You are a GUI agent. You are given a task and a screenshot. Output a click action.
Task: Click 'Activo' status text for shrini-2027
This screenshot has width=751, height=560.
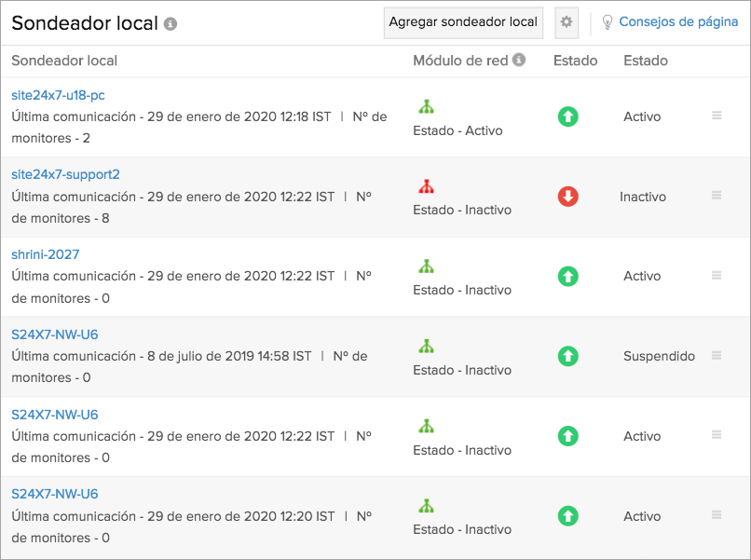click(642, 276)
